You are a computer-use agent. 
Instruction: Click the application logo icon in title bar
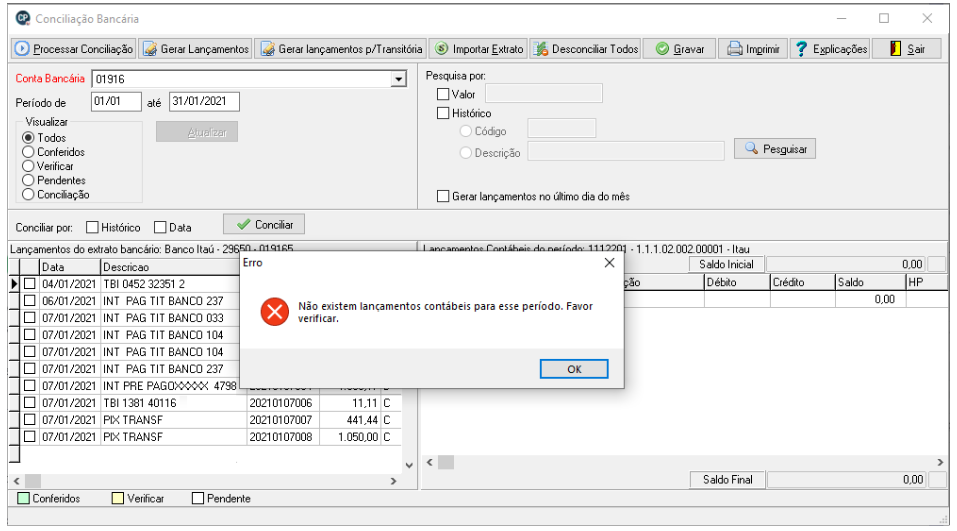(x=23, y=18)
